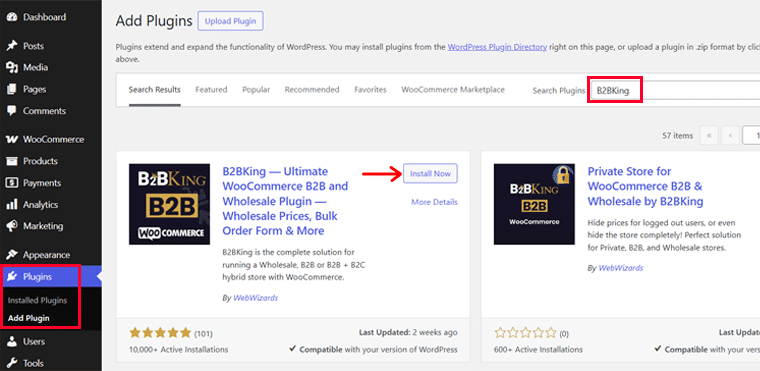Open the Media menu item
This screenshot has height=371, width=760.
[35, 67]
